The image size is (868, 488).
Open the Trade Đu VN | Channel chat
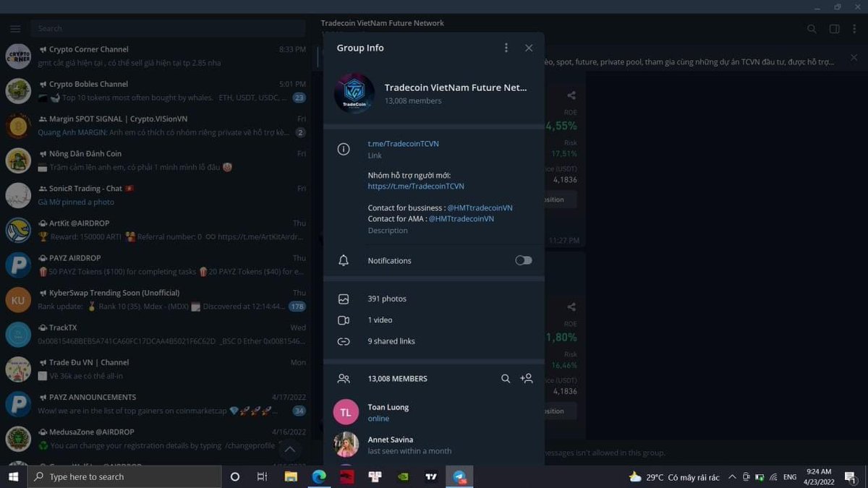(x=156, y=369)
